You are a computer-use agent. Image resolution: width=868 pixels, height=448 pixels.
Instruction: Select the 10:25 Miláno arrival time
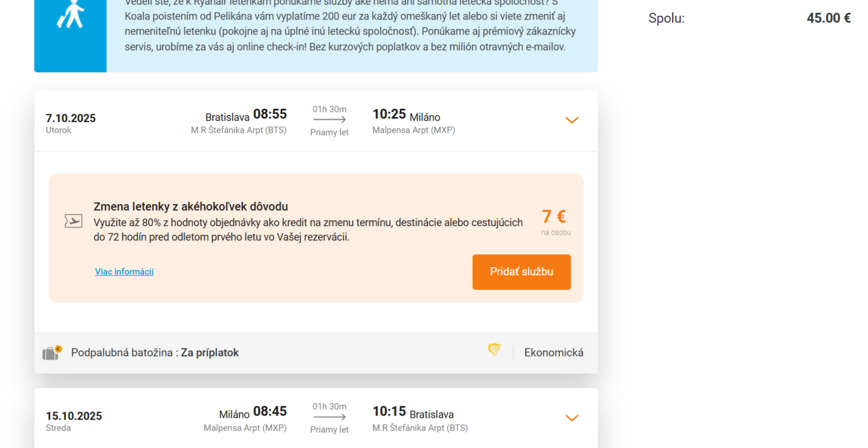tap(407, 114)
